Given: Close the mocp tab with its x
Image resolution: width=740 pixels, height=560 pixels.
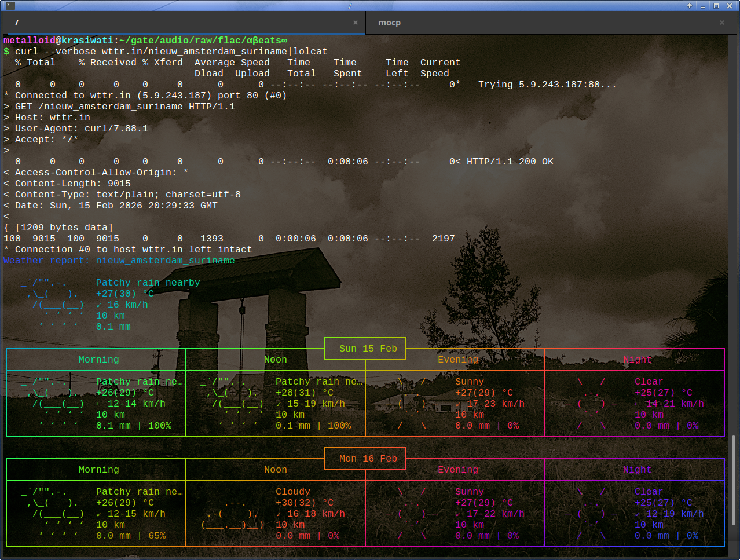Looking at the screenshot, I should point(722,23).
